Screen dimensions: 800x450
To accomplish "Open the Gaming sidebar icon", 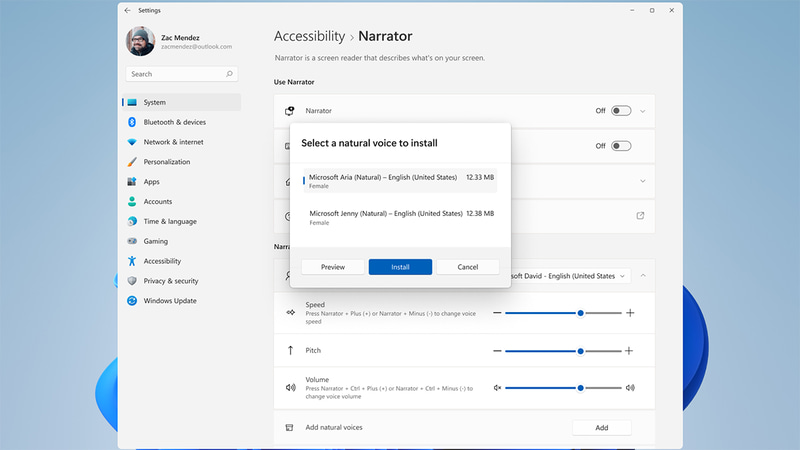I will 131,241.
